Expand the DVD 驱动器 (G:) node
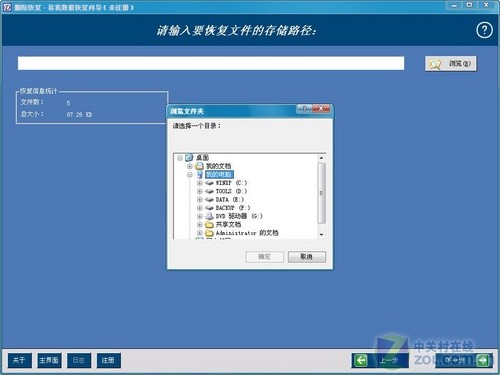Image resolution: width=500 pixels, height=375 pixels. point(199,216)
